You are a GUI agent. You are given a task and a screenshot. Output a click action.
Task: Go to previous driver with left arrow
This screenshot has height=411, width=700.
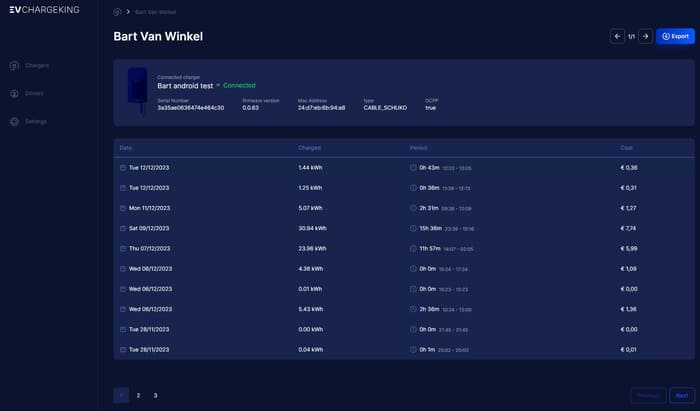click(x=617, y=36)
